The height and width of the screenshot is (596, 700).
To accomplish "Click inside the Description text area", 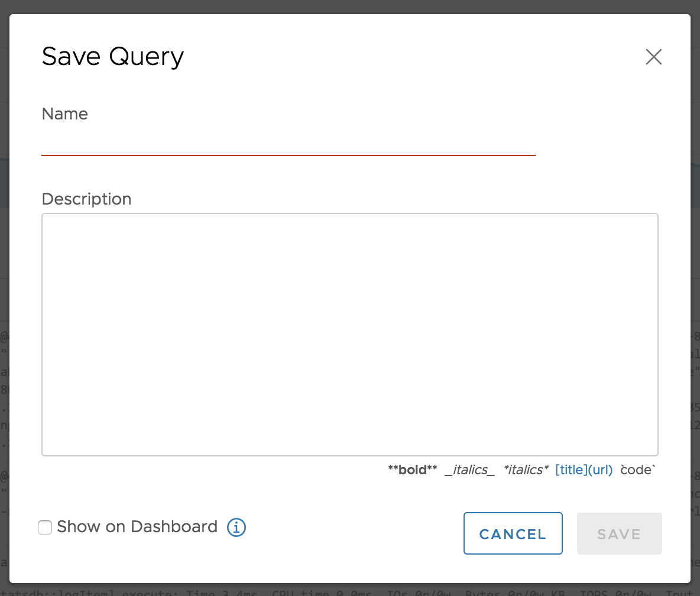I will coord(349,334).
